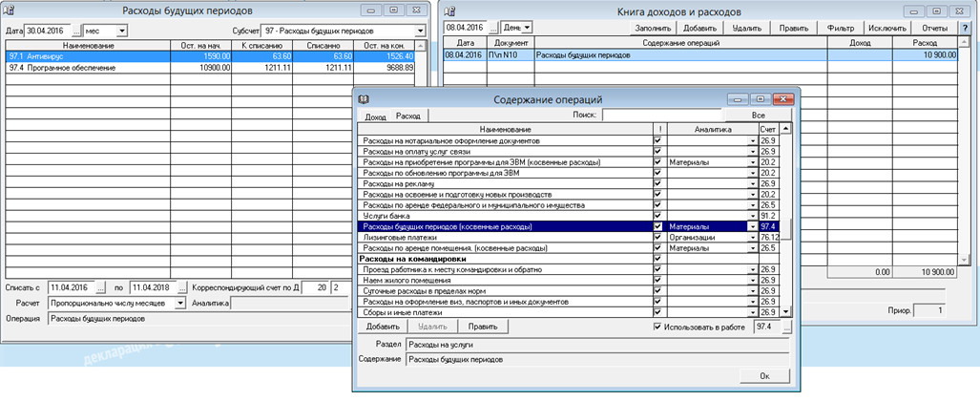Click the window icon of Книга доходов и расходов
This screenshot has height=401, width=980.
point(451,10)
